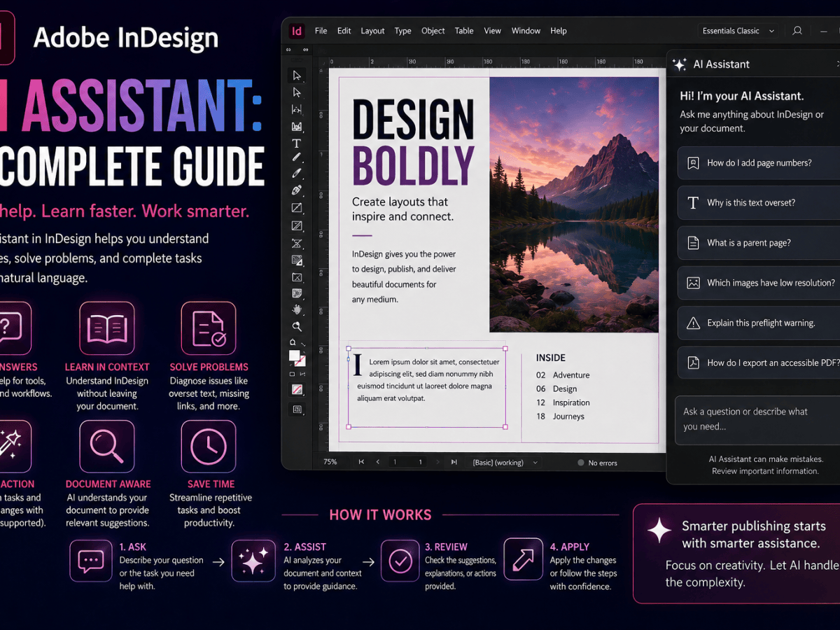This screenshot has height=630, width=840.
Task: Click the 'INSIDE' heading in document
Action: click(x=551, y=358)
